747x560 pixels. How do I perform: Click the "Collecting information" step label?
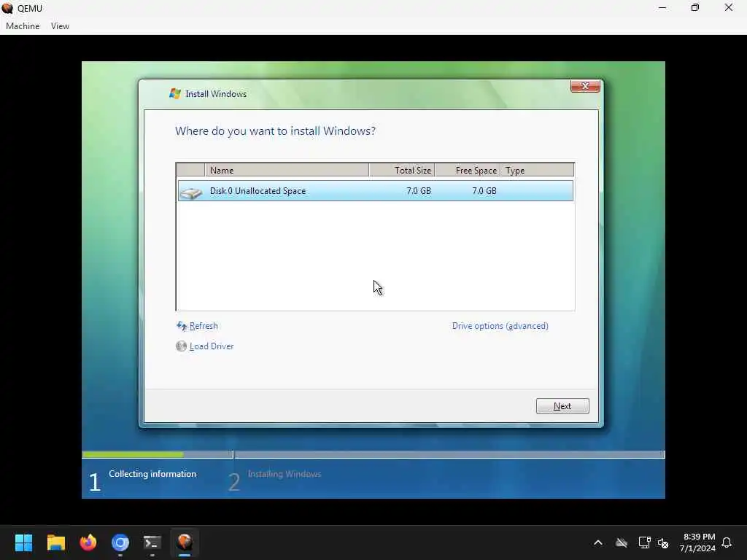pyautogui.click(x=152, y=474)
